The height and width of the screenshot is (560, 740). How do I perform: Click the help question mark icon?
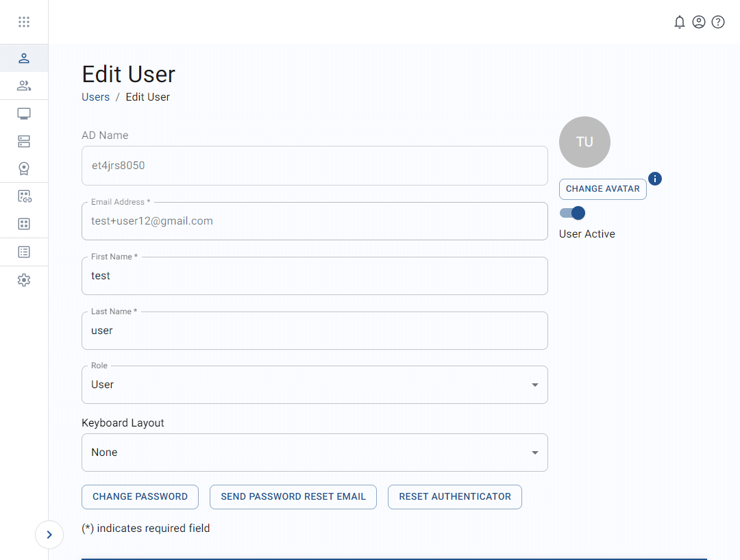pyautogui.click(x=718, y=22)
